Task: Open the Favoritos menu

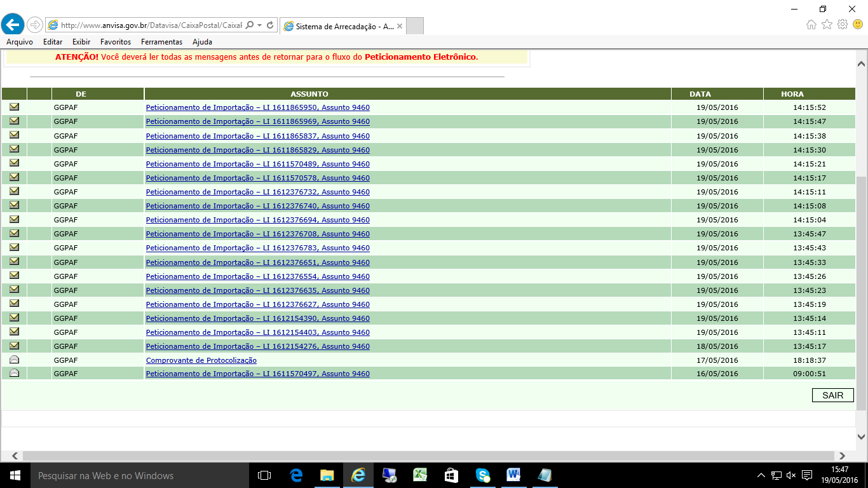Action: (x=116, y=42)
